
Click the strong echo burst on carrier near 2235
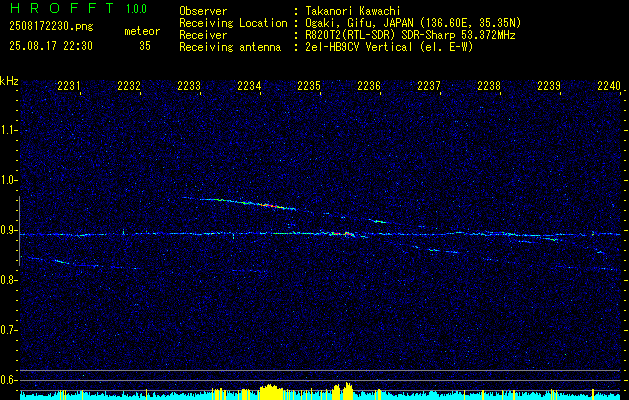[x=344, y=234]
